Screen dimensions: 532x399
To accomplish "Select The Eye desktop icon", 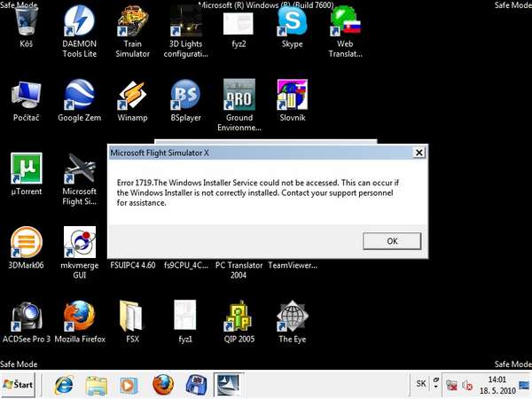I will click(292, 316).
